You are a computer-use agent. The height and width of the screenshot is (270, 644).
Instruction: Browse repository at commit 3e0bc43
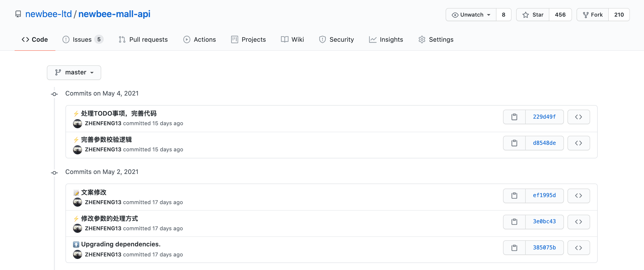(x=579, y=222)
